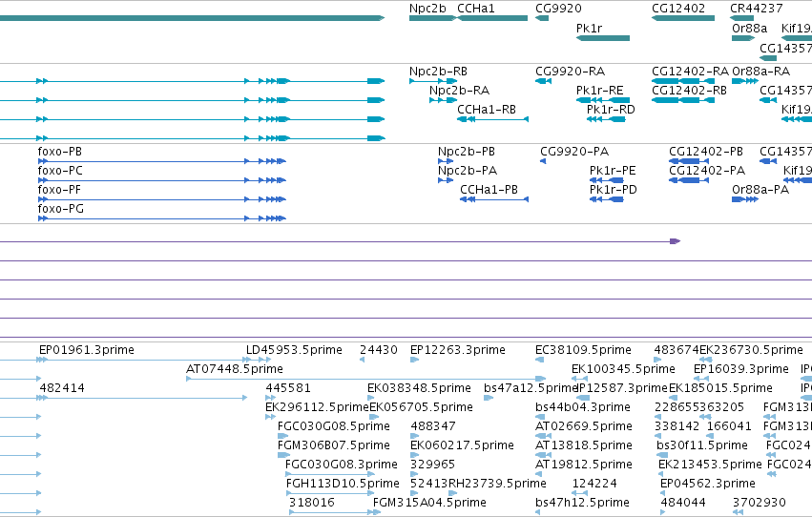Screen dimensions: 812x517
Task: Click the Pk1r-RD transcript label
Action: point(611,110)
